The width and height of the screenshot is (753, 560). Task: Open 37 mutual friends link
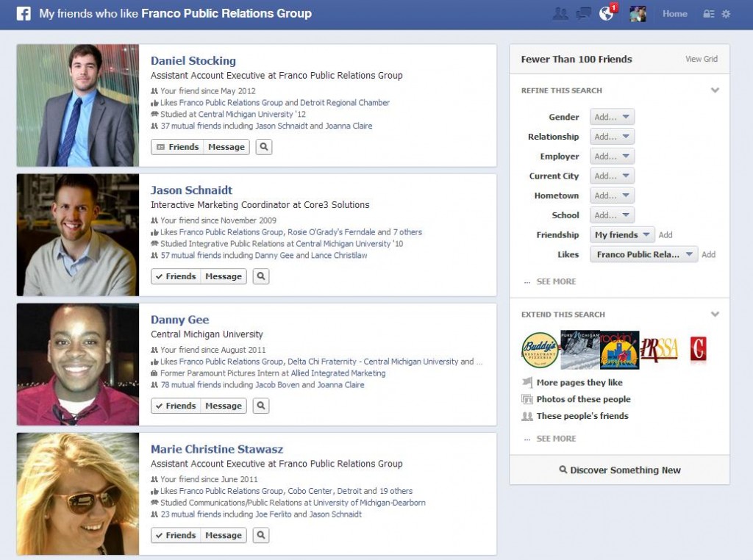click(190, 126)
